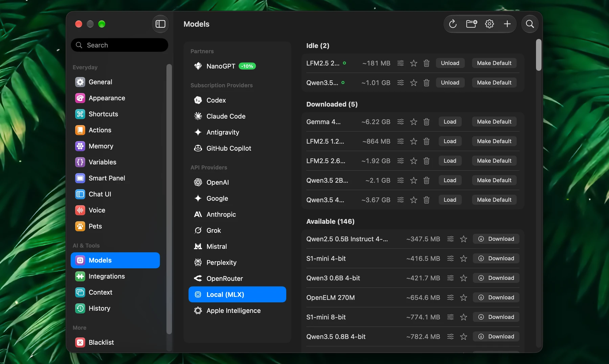Delete the Gemma 4... model via trash icon

coord(426,122)
